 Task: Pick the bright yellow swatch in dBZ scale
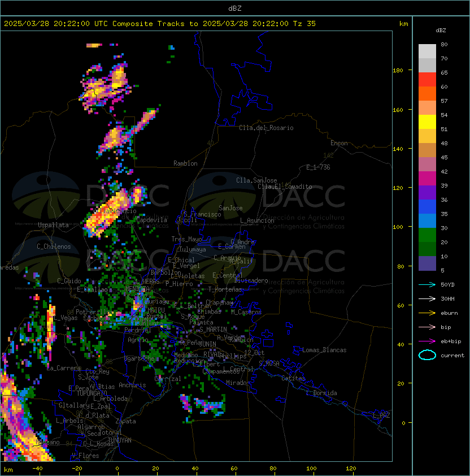(427, 122)
